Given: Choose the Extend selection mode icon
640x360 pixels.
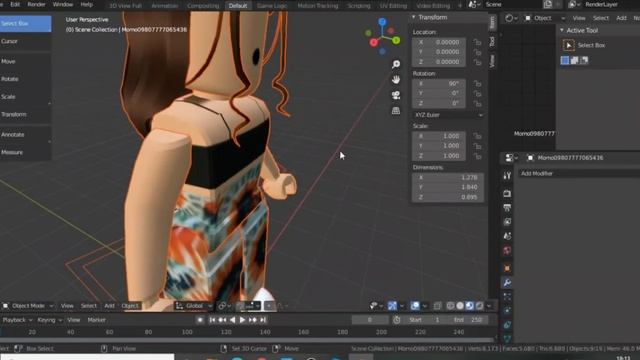Looking at the screenshot, I should (x=574, y=60).
